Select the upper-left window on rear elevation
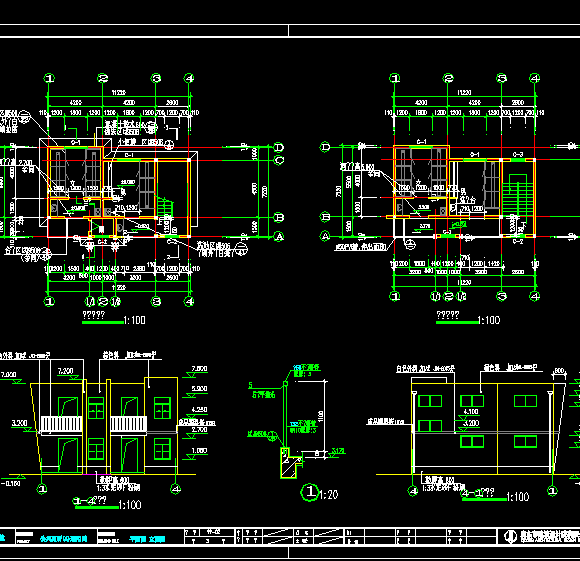This screenshot has height=561, width=580. click(x=430, y=401)
